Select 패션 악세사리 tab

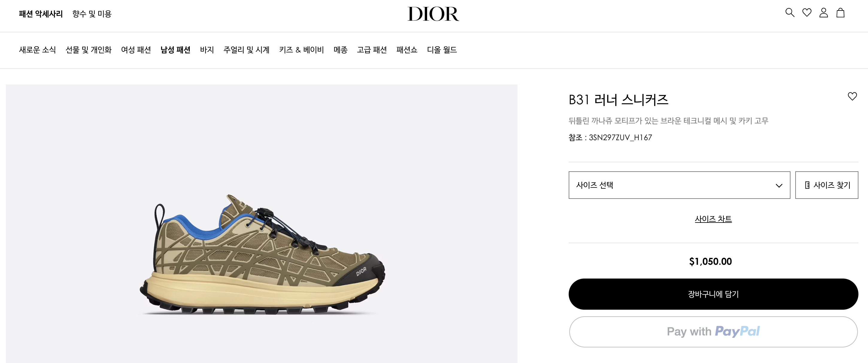pyautogui.click(x=41, y=14)
